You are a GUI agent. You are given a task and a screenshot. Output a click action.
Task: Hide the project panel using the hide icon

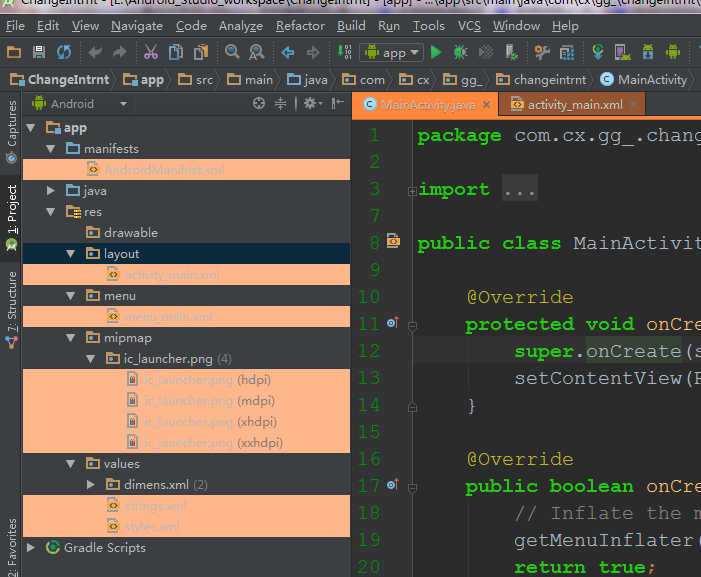pos(336,103)
